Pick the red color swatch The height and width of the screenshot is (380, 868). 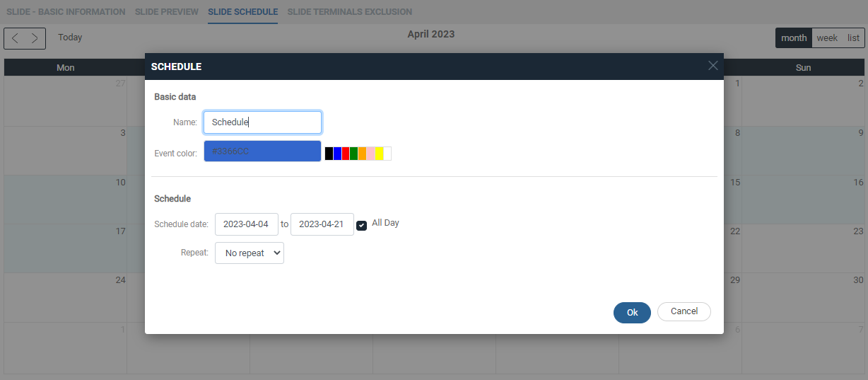coord(346,154)
